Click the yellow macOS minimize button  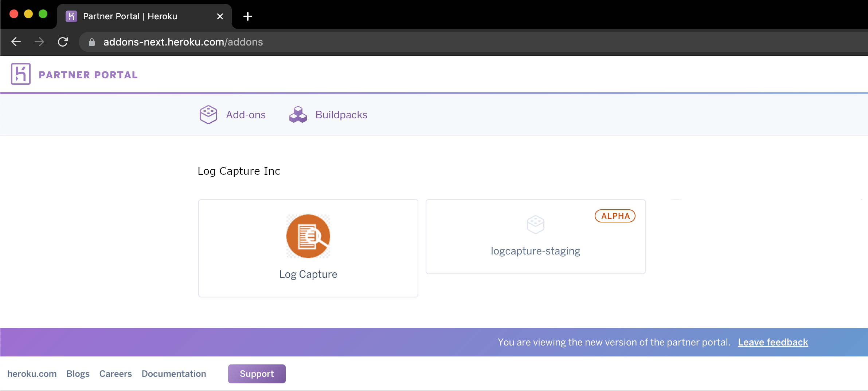(28, 14)
